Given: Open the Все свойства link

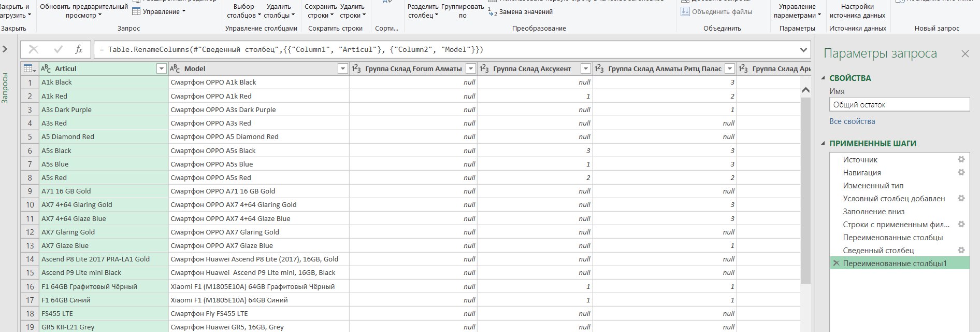Looking at the screenshot, I should click(852, 121).
